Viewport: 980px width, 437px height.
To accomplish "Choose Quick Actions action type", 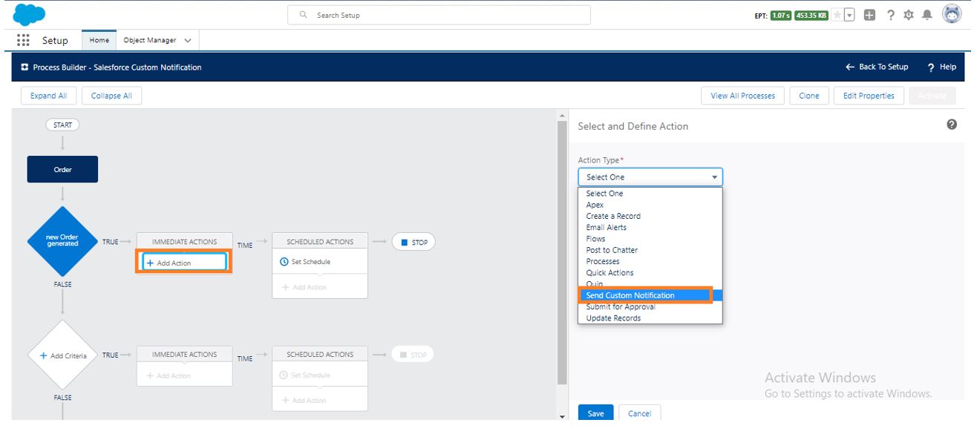I will (650, 272).
